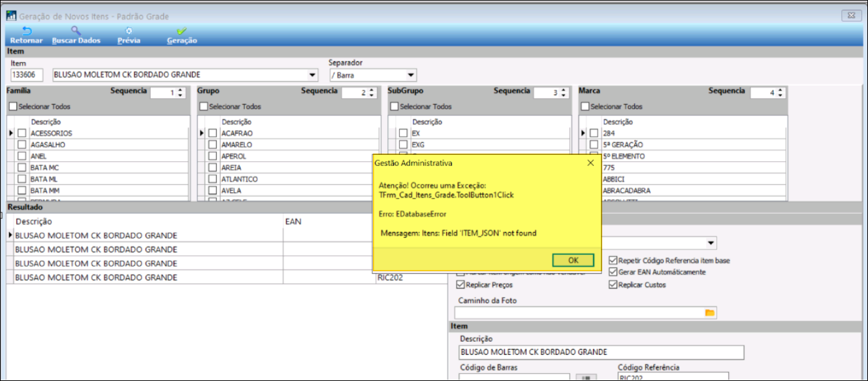Click the barcode button beside Código de Barras

(x=585, y=377)
